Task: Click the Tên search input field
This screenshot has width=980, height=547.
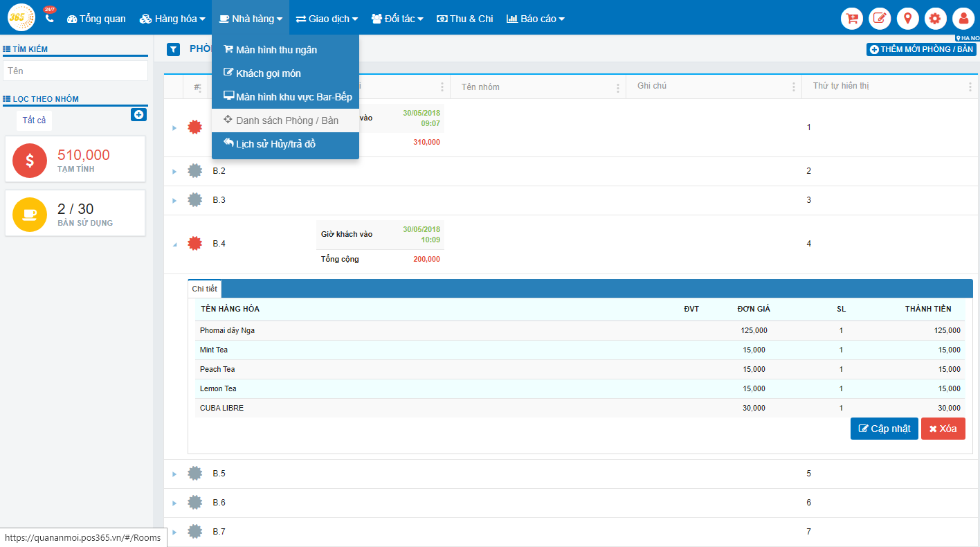Action: (75, 71)
